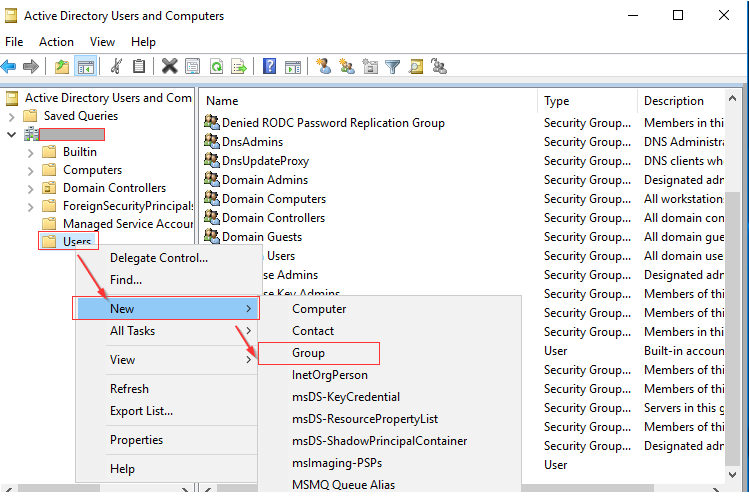Select Contact from the New submenu
The height and width of the screenshot is (496, 749).
[389, 331]
